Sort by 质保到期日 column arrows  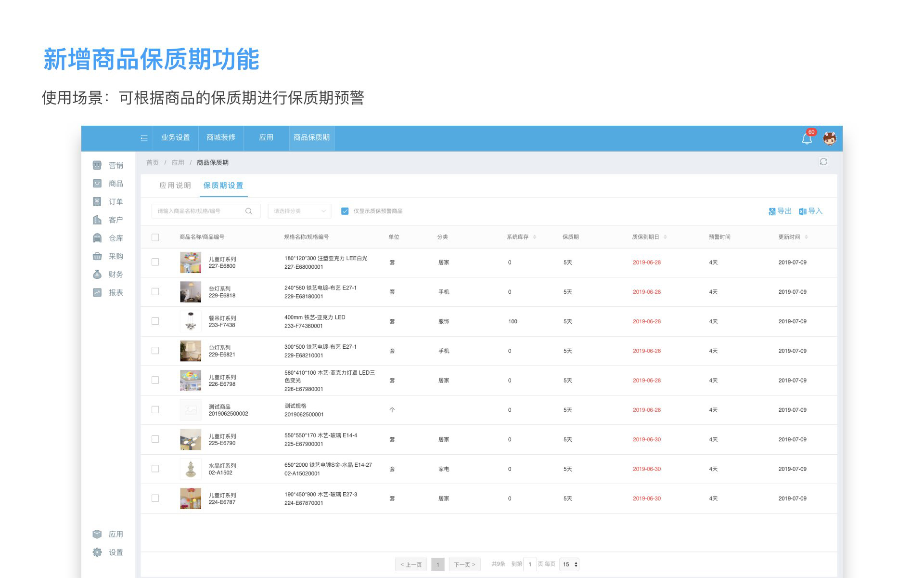[x=665, y=237]
